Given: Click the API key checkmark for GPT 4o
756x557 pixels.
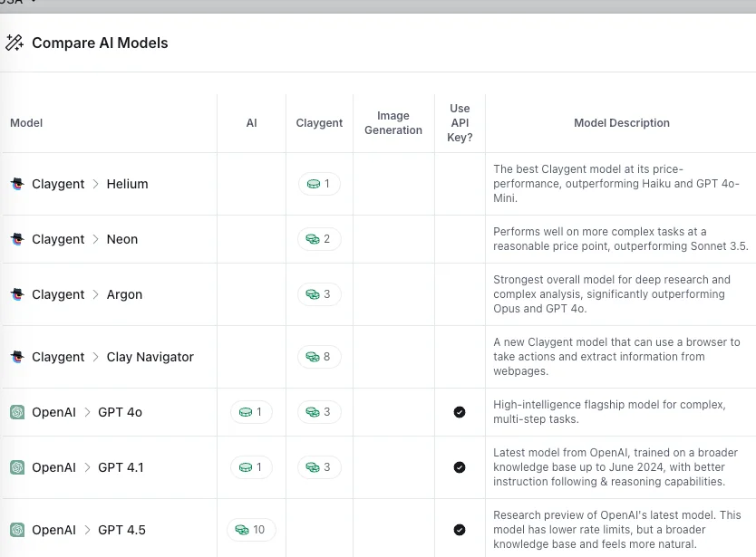Looking at the screenshot, I should point(460,412).
